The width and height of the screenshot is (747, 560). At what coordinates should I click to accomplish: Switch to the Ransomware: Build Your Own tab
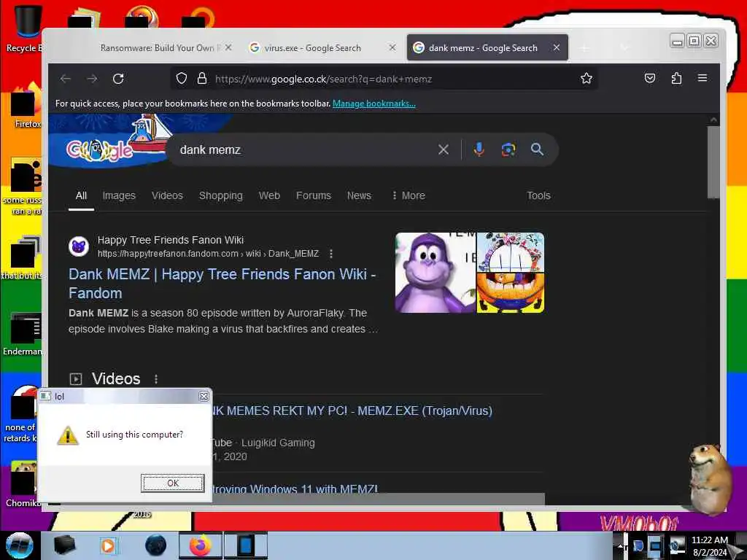(160, 47)
